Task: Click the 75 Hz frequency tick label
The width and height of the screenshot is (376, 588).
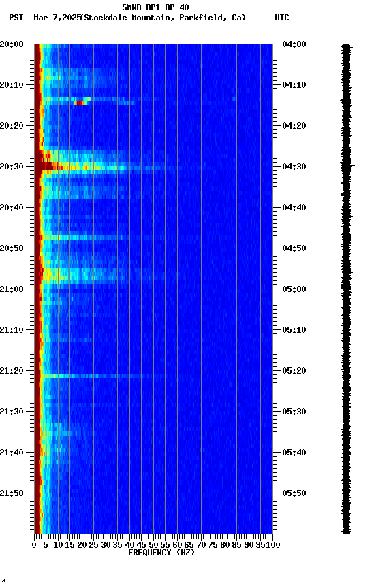Action: coord(213,545)
